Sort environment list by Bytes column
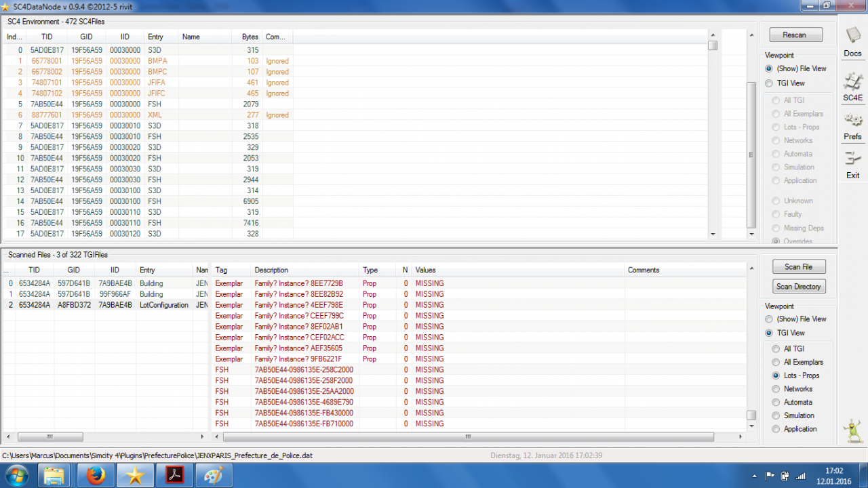The image size is (868, 488). [x=247, y=37]
